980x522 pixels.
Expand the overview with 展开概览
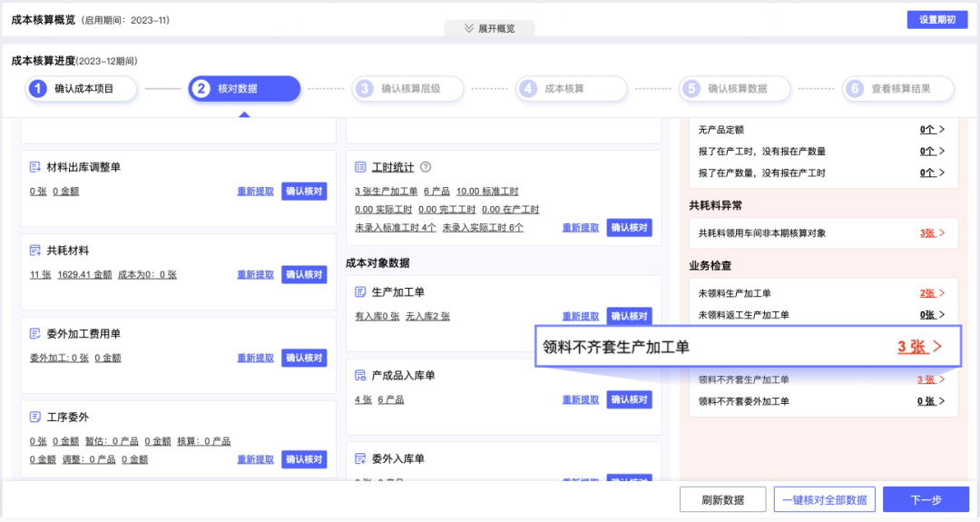point(489,28)
